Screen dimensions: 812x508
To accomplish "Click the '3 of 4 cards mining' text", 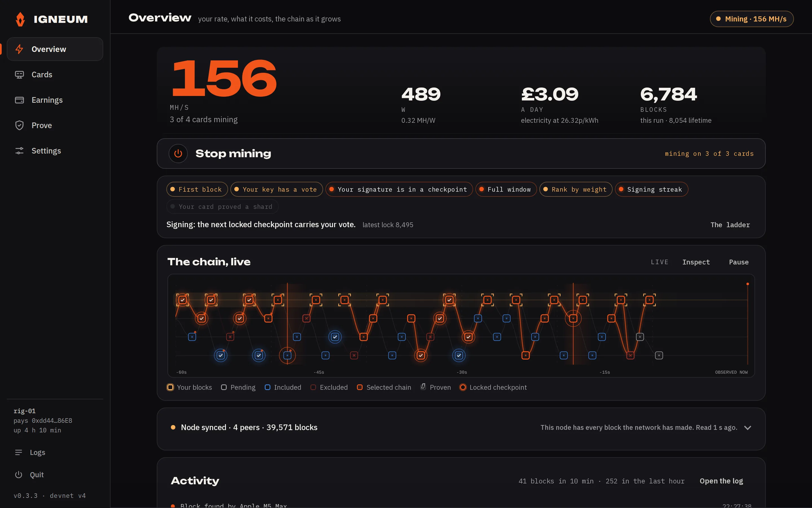I will [x=204, y=120].
